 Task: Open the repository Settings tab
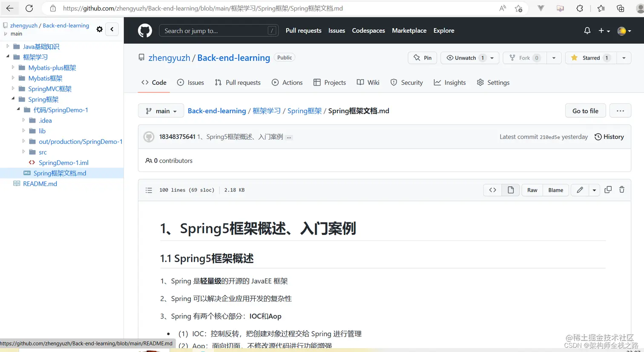coord(493,83)
